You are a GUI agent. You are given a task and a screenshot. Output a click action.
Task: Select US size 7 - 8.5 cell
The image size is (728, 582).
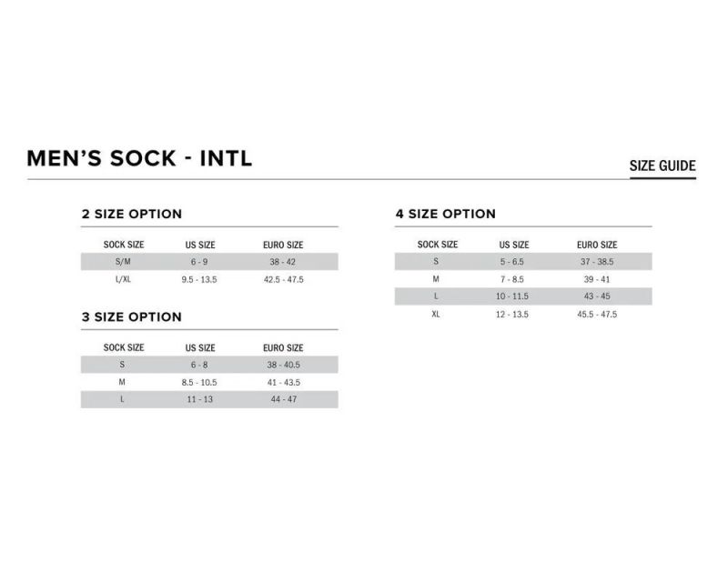point(513,279)
